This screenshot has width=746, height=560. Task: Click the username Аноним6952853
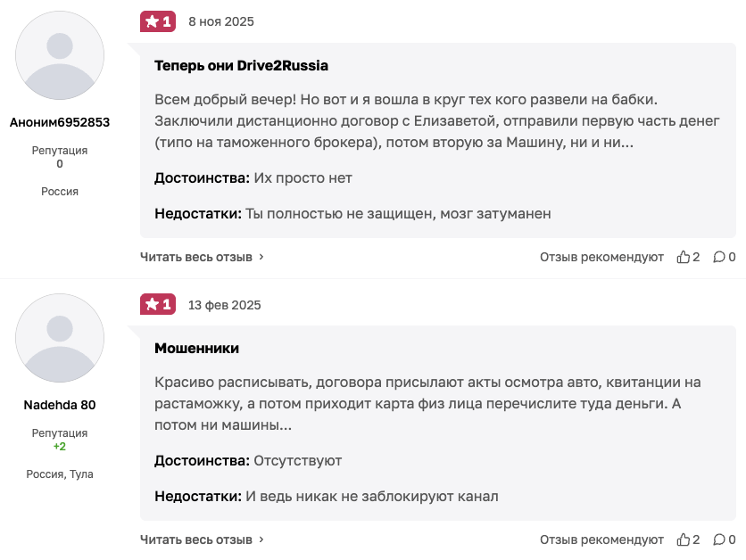pos(59,122)
